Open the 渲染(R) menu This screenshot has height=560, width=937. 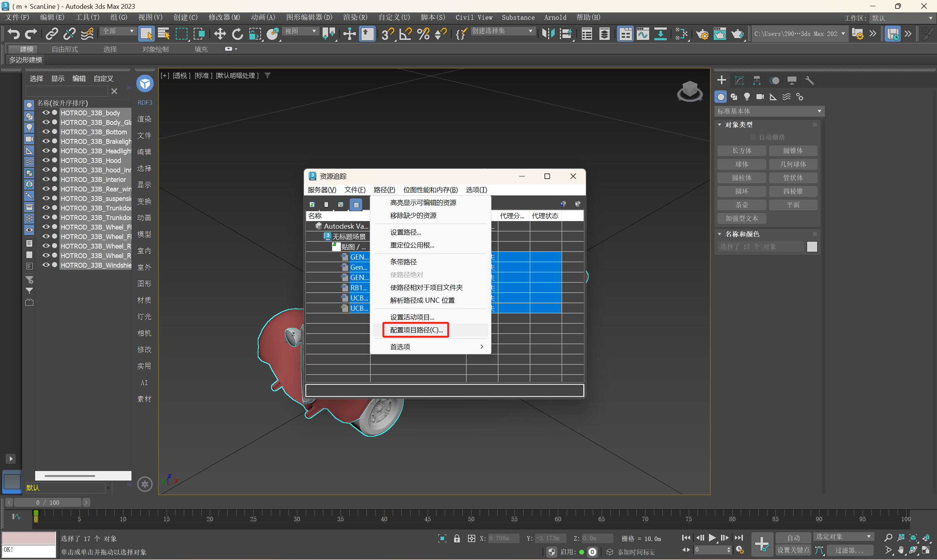(355, 17)
